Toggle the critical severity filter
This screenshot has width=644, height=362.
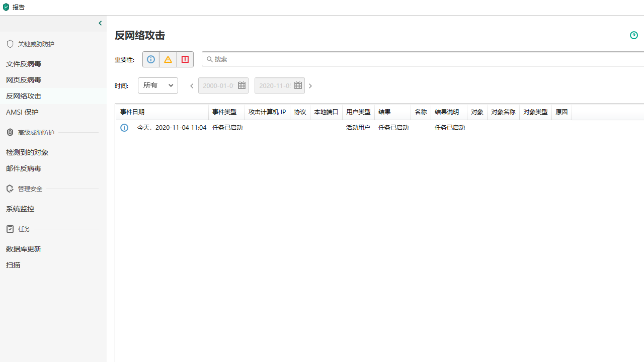click(x=185, y=59)
